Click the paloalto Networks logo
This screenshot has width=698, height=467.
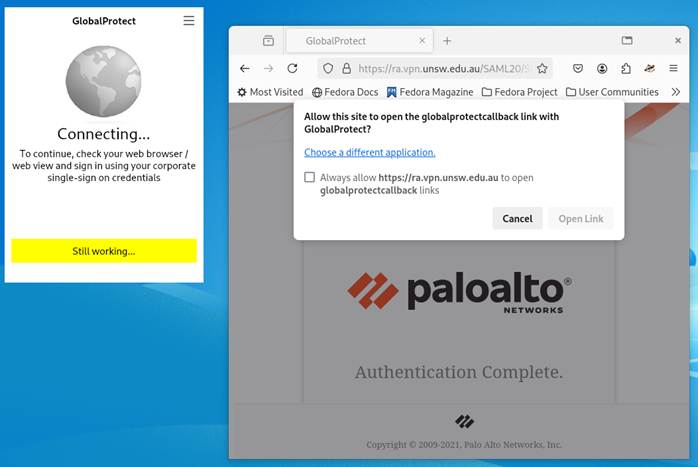pyautogui.click(x=459, y=292)
